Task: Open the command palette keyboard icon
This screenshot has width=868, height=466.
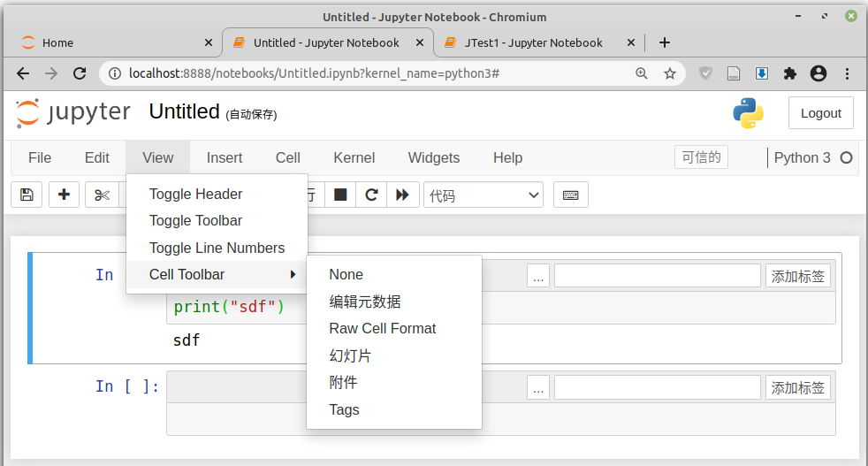Action: pos(571,195)
